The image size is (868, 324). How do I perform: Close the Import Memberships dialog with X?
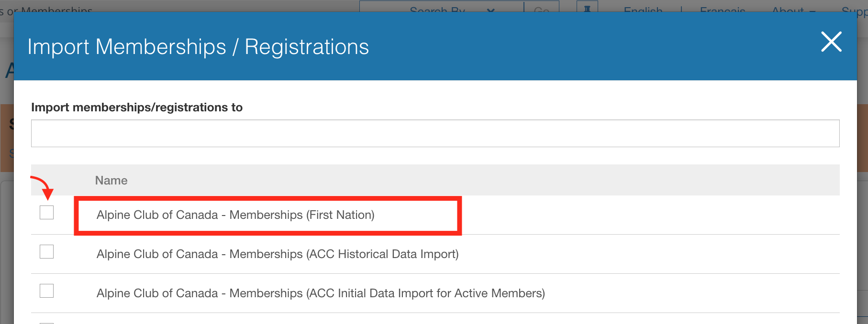pyautogui.click(x=831, y=42)
